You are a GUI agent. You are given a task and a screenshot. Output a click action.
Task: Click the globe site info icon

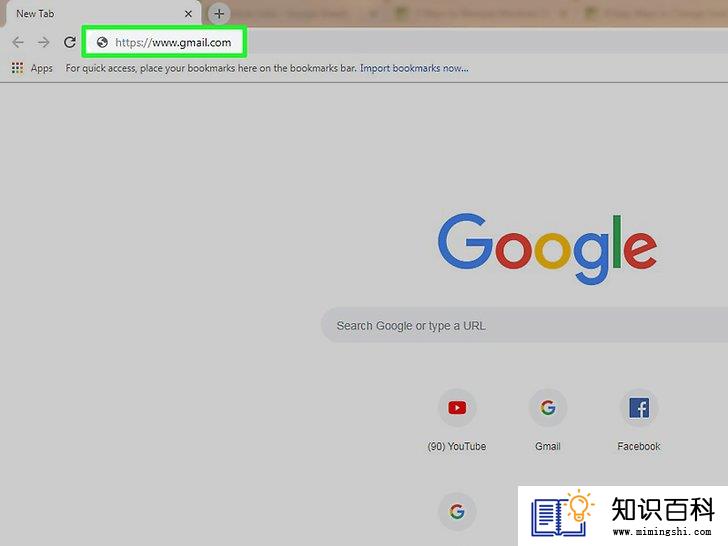[x=102, y=43]
